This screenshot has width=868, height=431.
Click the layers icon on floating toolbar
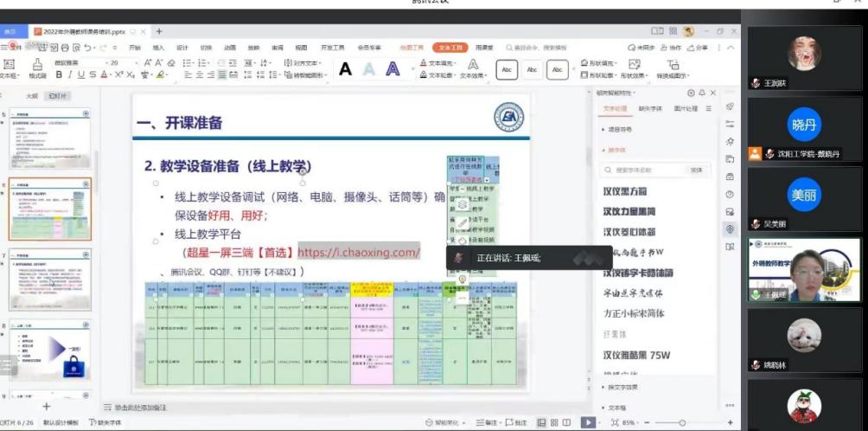[463, 204]
